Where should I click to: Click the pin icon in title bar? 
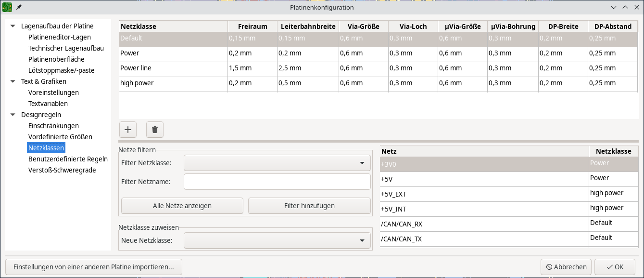point(19,7)
